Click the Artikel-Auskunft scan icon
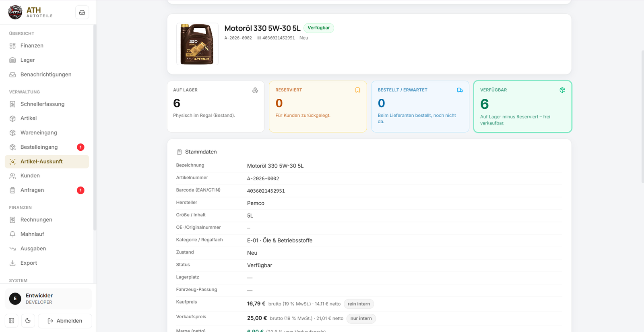Image resolution: width=644 pixels, height=332 pixels. pos(12,162)
